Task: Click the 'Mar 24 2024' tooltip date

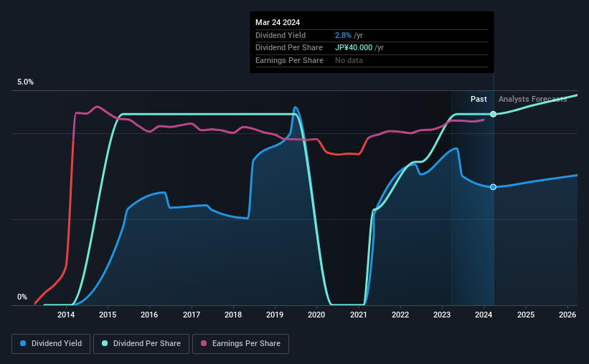Action: click(278, 22)
